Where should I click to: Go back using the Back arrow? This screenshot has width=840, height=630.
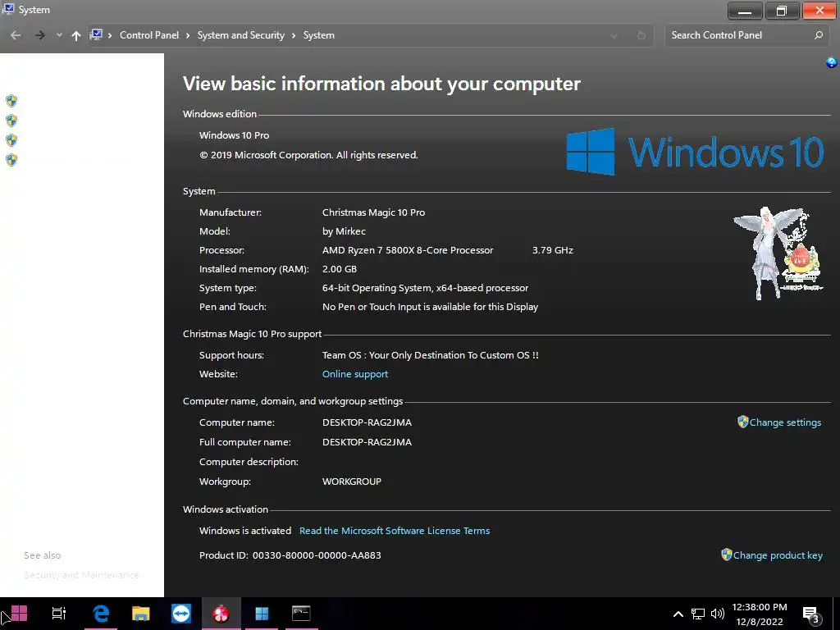click(16, 35)
